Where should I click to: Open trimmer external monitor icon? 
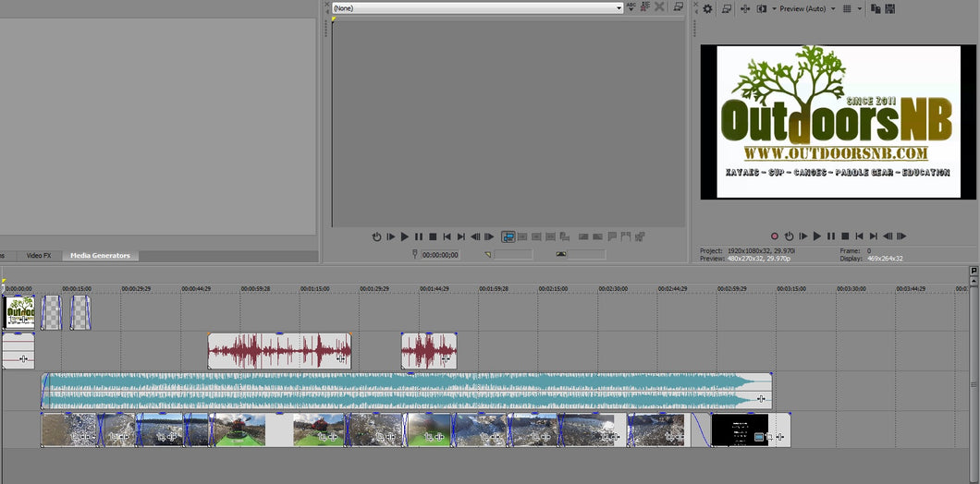678,6
